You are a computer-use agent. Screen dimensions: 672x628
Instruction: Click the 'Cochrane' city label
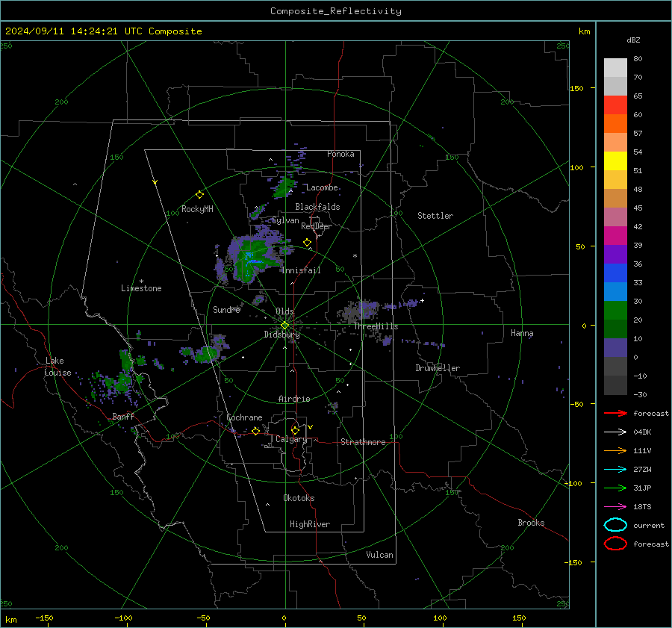point(244,417)
